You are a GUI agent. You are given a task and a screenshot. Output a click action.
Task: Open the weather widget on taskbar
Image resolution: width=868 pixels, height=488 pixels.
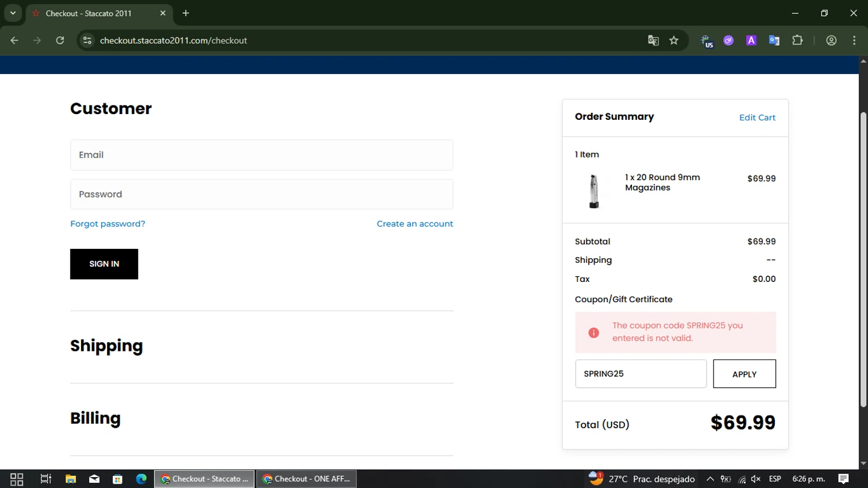pyautogui.click(x=642, y=479)
